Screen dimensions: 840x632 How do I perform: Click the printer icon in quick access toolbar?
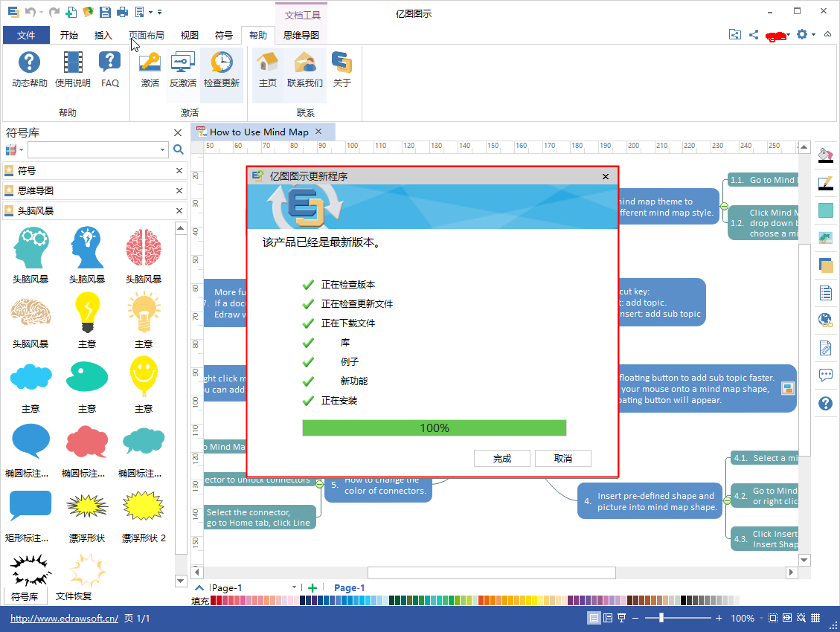(123, 12)
